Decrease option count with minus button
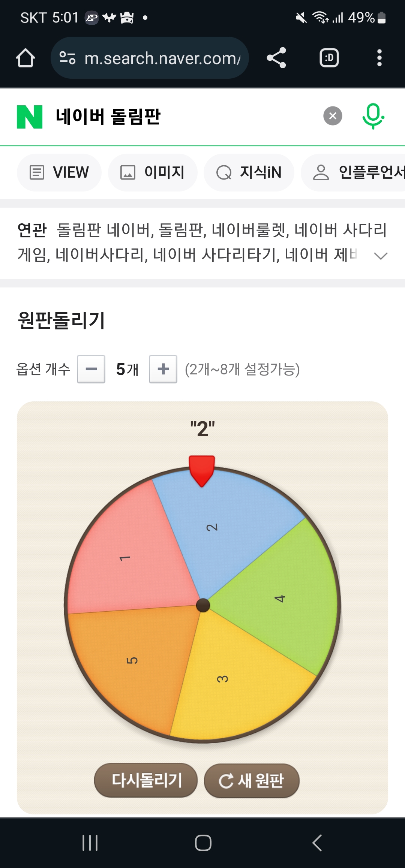The width and height of the screenshot is (405, 868). point(91,369)
